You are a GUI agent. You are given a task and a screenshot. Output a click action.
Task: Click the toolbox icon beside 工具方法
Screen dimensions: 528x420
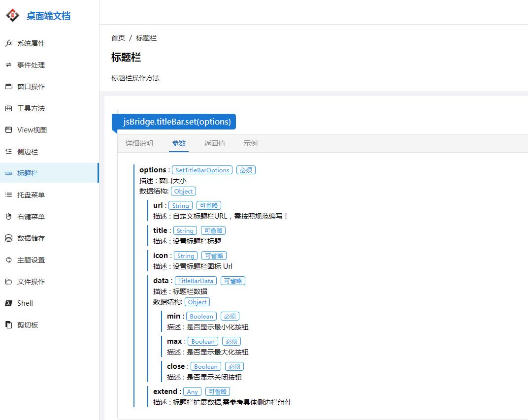[x=9, y=108]
